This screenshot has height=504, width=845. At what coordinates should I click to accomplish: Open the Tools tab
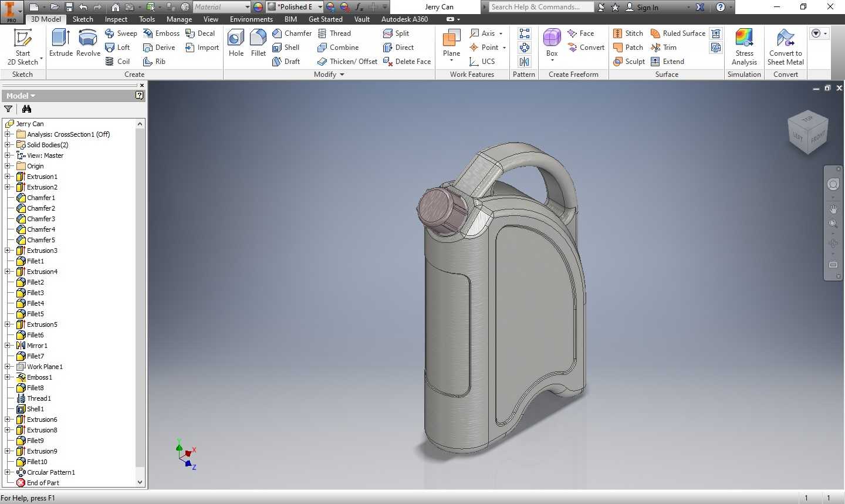coord(147,19)
